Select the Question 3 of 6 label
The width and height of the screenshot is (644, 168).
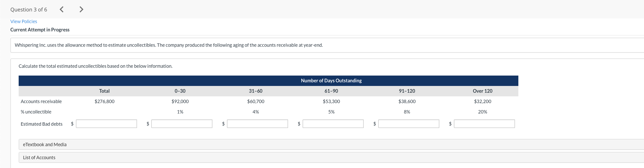(29, 10)
